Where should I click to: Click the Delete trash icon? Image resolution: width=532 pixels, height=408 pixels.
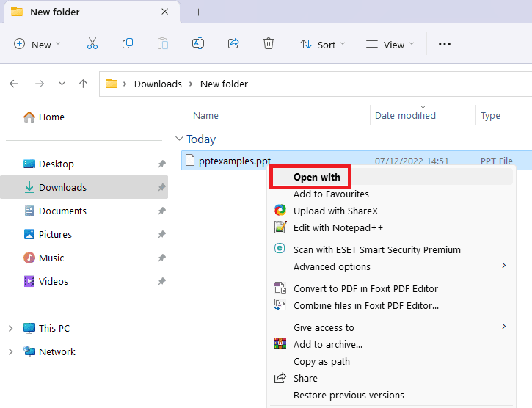(x=269, y=44)
